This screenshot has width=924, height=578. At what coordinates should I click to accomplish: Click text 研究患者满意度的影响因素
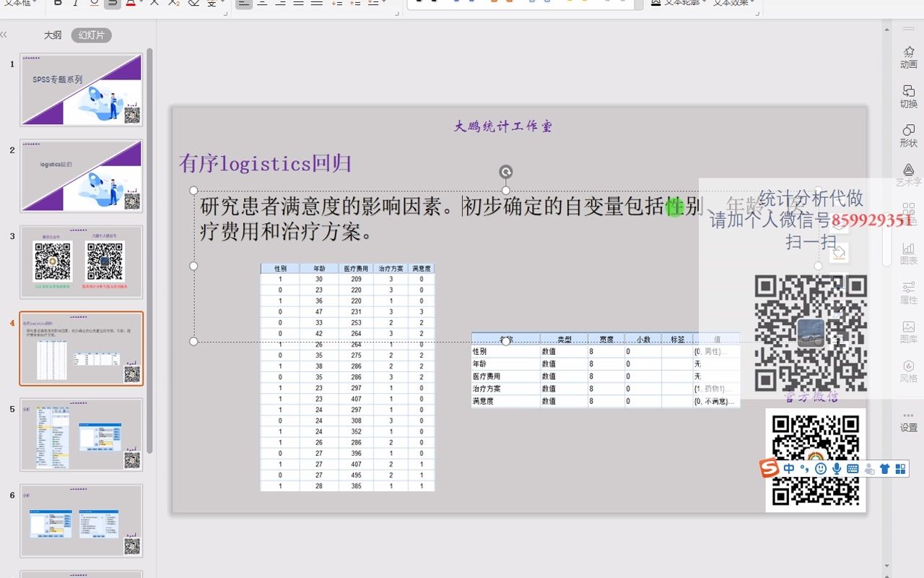pos(321,207)
